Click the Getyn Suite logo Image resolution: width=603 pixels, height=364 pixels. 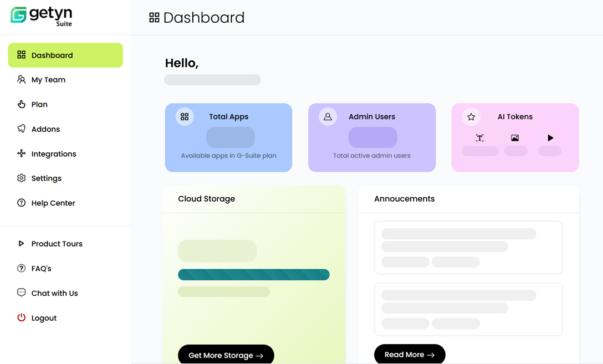point(42,16)
